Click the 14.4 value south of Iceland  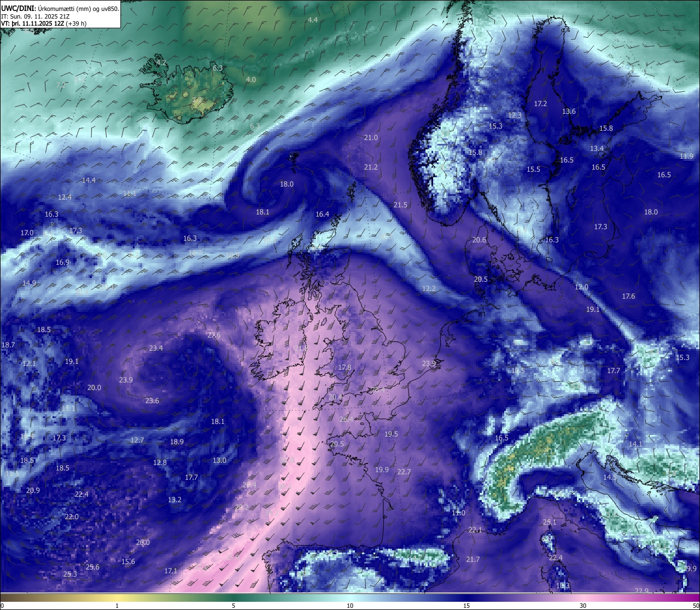coord(89,181)
